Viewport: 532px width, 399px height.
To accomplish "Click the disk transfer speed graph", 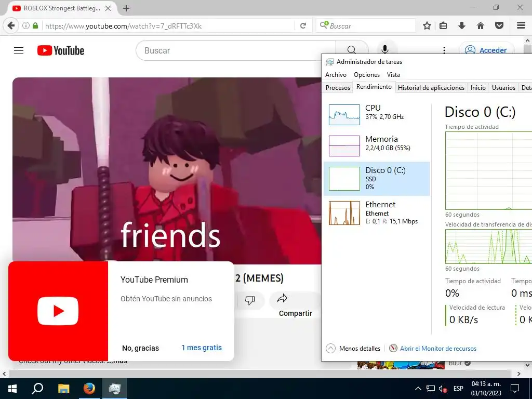I will 488,246.
